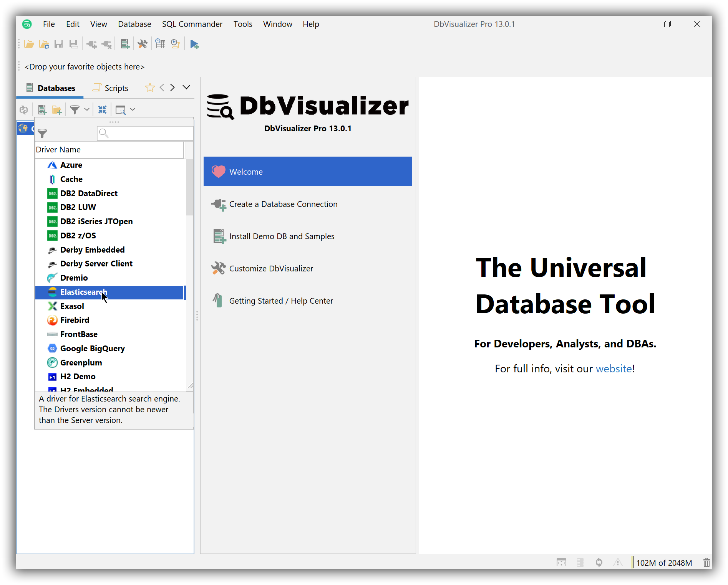
Task: Click the blue Collapse All arrows icon
Action: (102, 110)
